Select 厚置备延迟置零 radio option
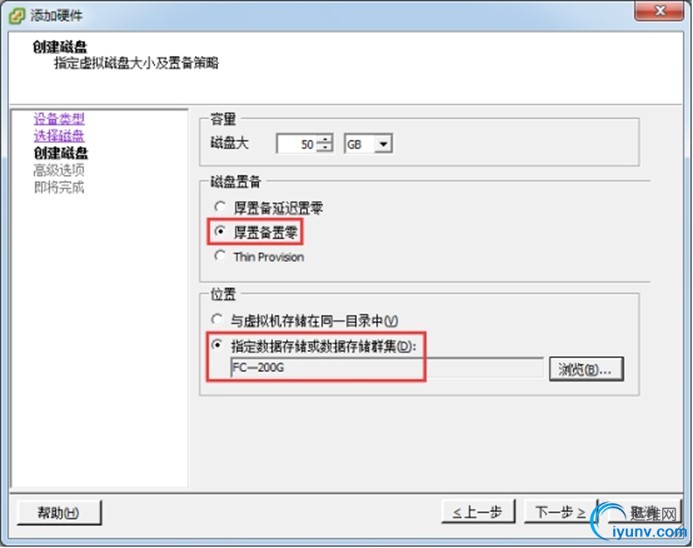 click(220, 206)
